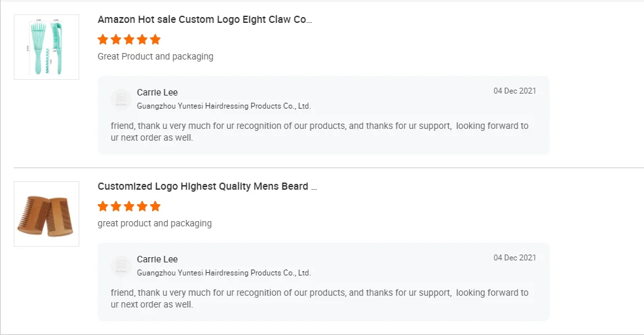Click Carrie Lee's avatar in the Mens Beard reply
Screen dimensions: 644x335
tap(121, 266)
